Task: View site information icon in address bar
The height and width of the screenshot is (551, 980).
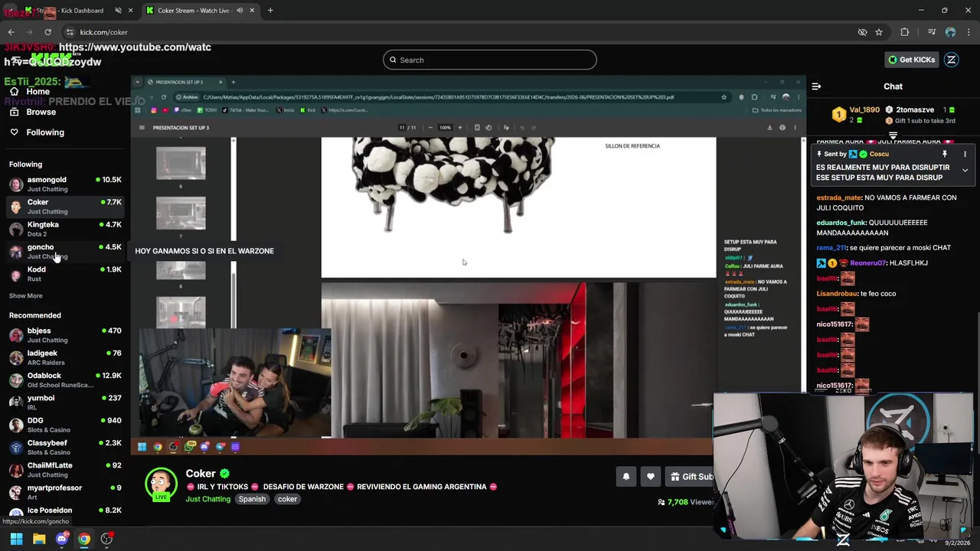Action: [x=70, y=32]
